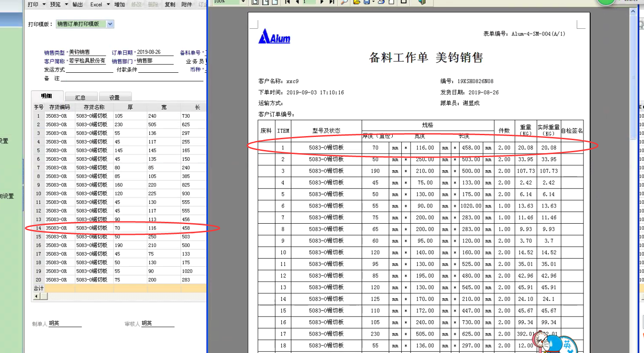The image size is (644, 353).
Task: Click the 附件 toolbar button
Action: click(187, 4)
